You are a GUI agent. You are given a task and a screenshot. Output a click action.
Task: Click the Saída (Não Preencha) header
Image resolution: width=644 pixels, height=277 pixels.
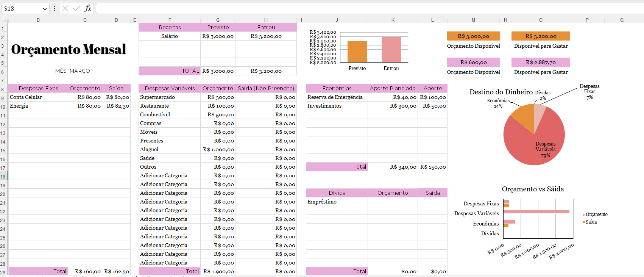click(x=266, y=88)
